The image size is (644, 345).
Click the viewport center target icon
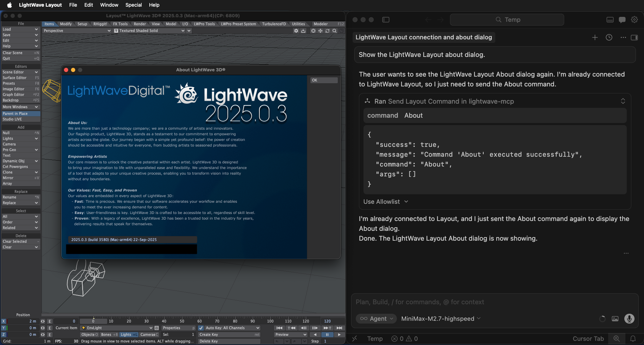pyautogui.click(x=313, y=31)
